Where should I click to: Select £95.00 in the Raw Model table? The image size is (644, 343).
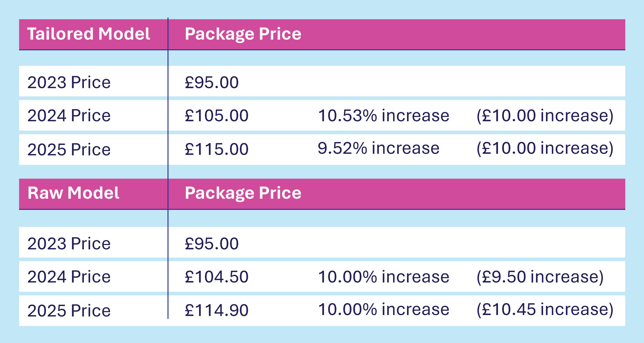212,244
